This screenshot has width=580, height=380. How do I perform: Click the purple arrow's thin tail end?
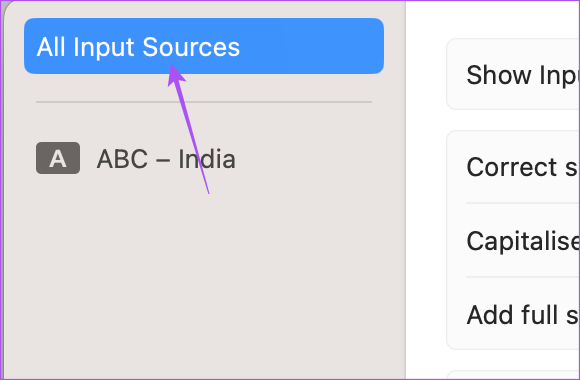(x=208, y=192)
